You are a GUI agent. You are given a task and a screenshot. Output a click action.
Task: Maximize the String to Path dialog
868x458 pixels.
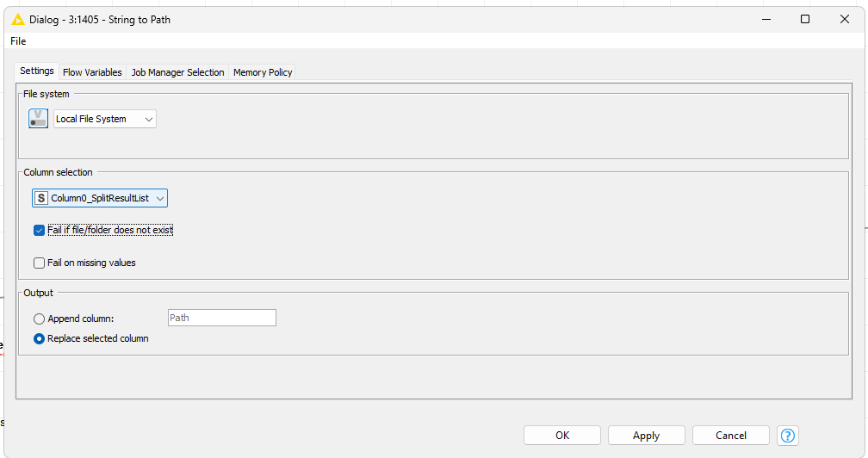pyautogui.click(x=805, y=19)
